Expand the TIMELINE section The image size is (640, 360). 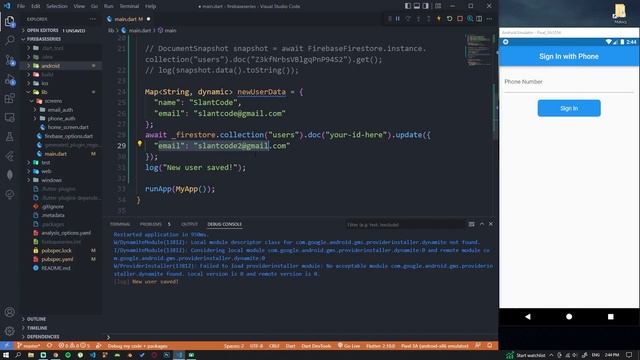tap(37, 328)
